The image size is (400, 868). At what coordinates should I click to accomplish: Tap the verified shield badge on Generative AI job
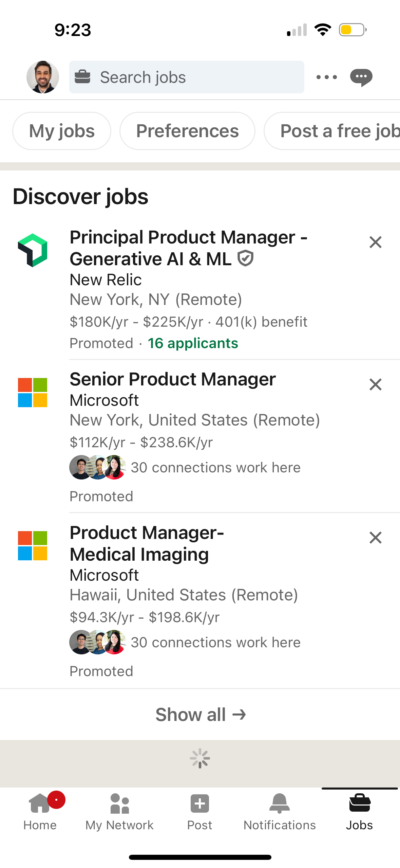pos(245,259)
